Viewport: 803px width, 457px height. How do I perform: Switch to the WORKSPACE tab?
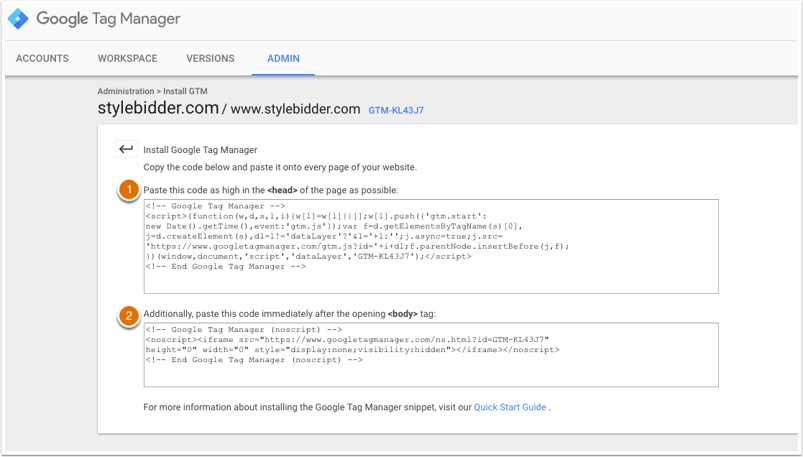tap(128, 58)
